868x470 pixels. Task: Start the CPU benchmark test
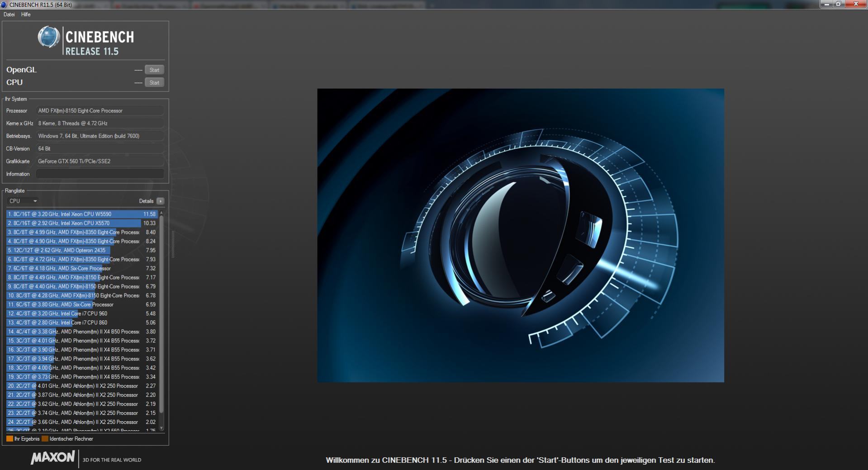(154, 82)
